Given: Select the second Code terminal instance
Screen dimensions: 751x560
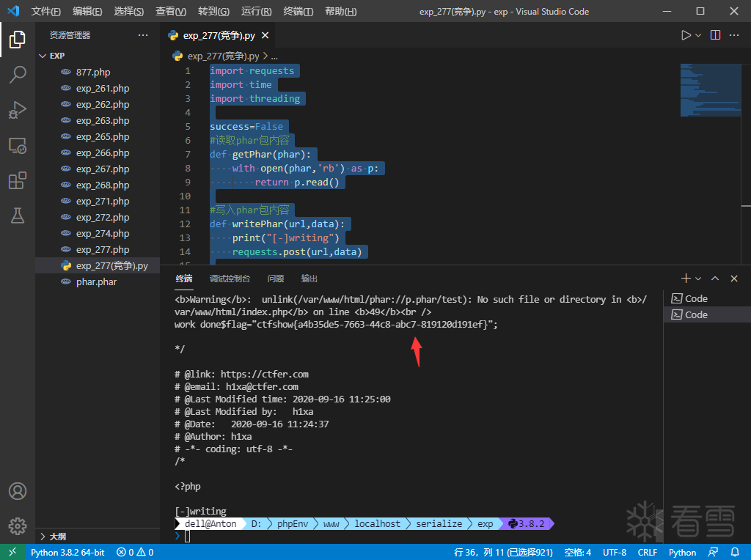Looking at the screenshot, I should coord(707,314).
